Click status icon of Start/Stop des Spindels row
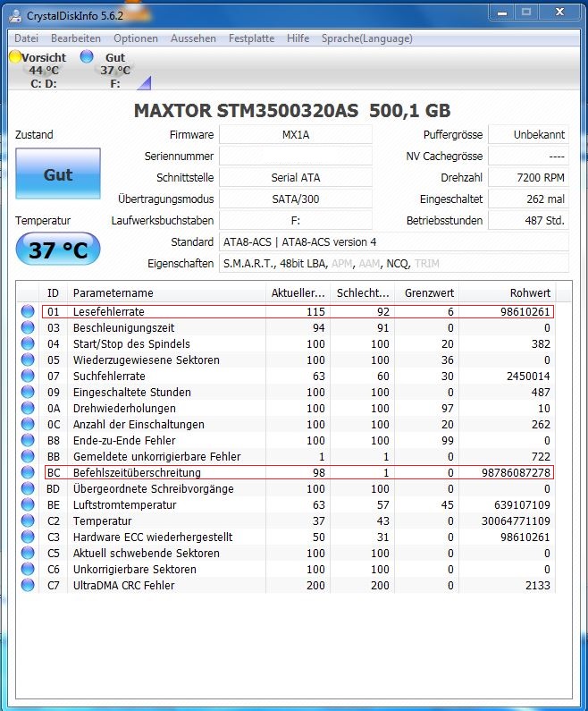 [x=28, y=343]
